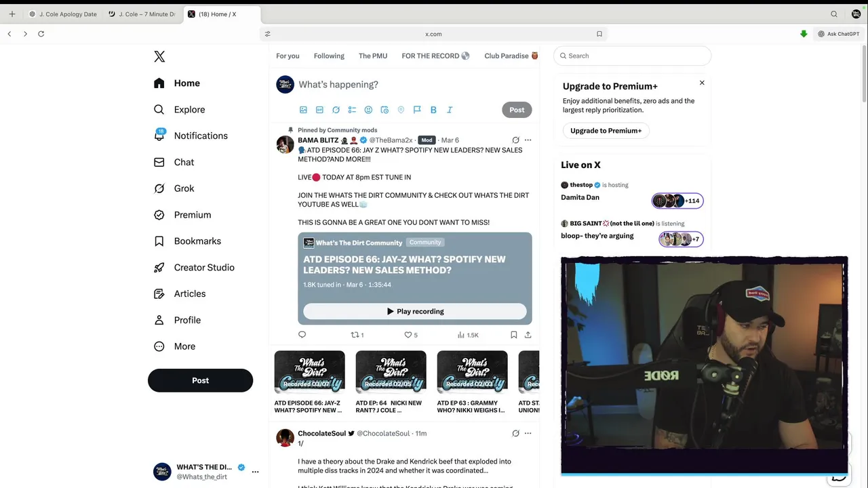Viewport: 868px width, 488px height.
Task: Reply to BAMA BLITZ pinned post
Action: pos(302,335)
